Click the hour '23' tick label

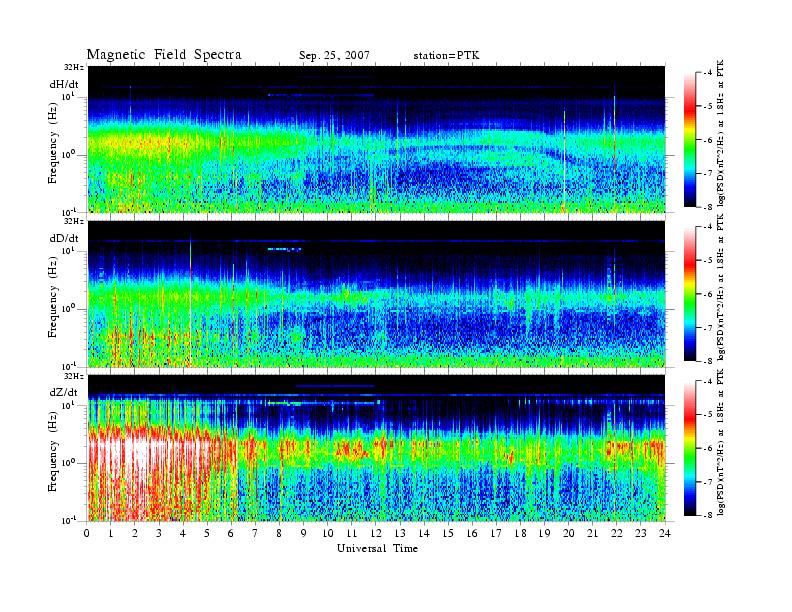coord(640,534)
